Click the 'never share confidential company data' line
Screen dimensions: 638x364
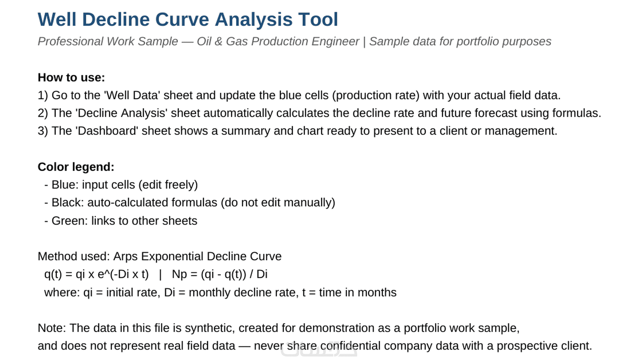click(x=315, y=346)
